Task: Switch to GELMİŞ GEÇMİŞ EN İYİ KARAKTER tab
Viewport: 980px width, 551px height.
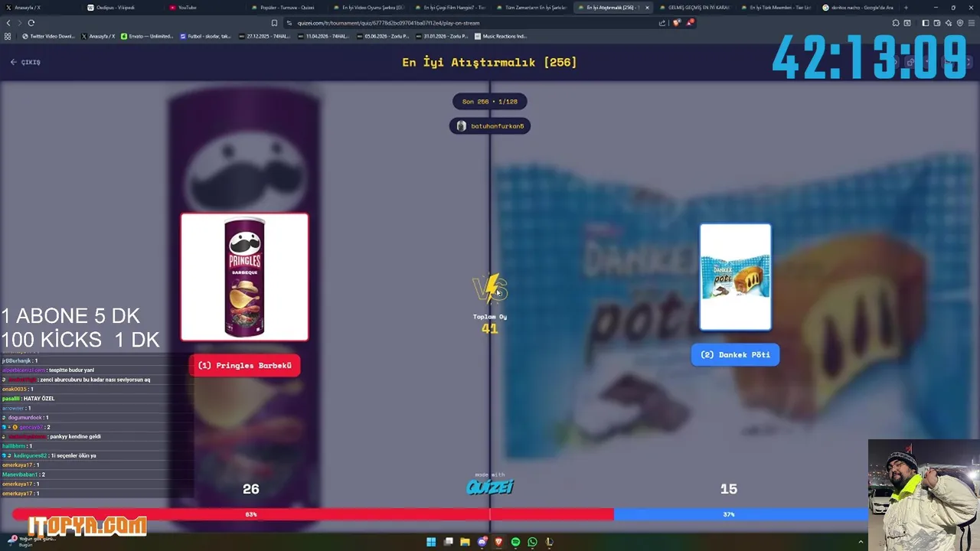Action: 694,8
